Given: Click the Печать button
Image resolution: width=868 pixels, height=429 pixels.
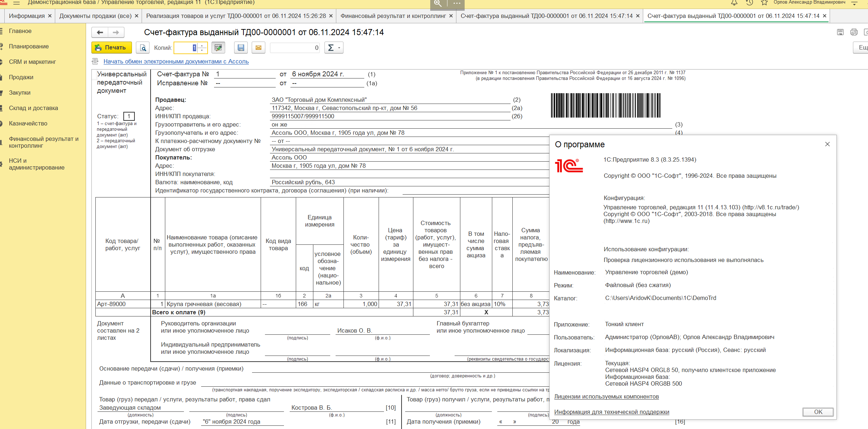Looking at the screenshot, I should pos(112,48).
